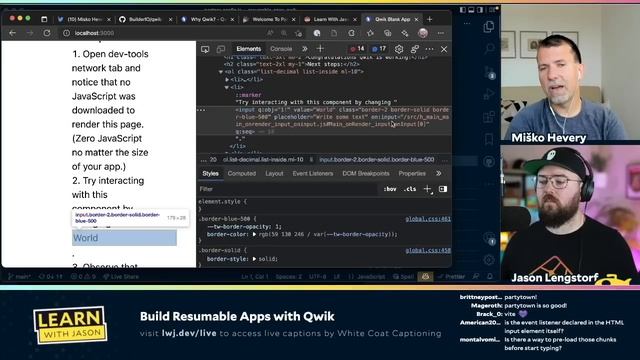Add a new tool tab with DevTools plus icon
640x360 pixels.
tap(320, 49)
